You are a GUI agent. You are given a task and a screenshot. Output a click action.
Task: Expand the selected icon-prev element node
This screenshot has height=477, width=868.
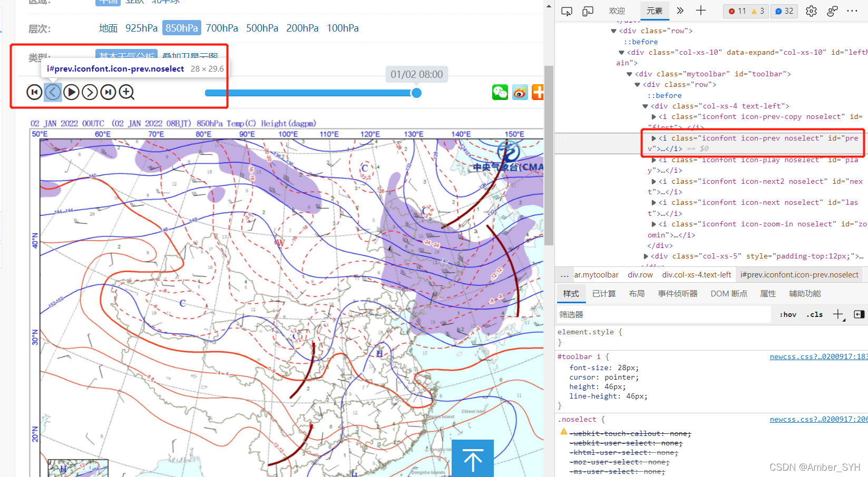(654, 138)
